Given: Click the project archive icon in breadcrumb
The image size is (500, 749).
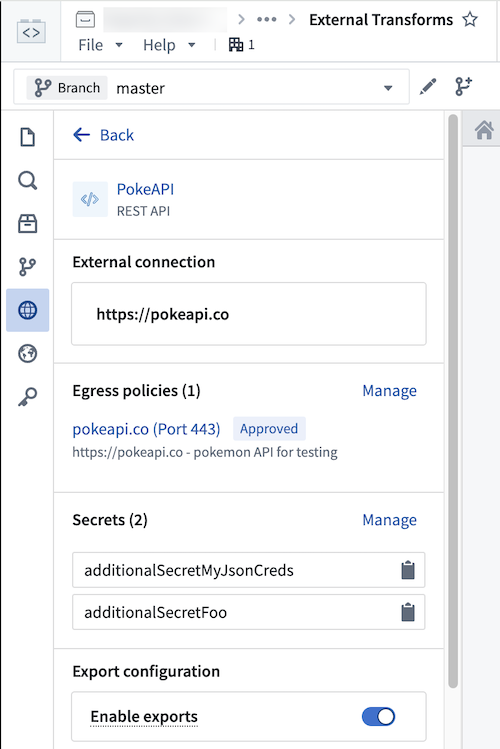Looking at the screenshot, I should (85, 20).
